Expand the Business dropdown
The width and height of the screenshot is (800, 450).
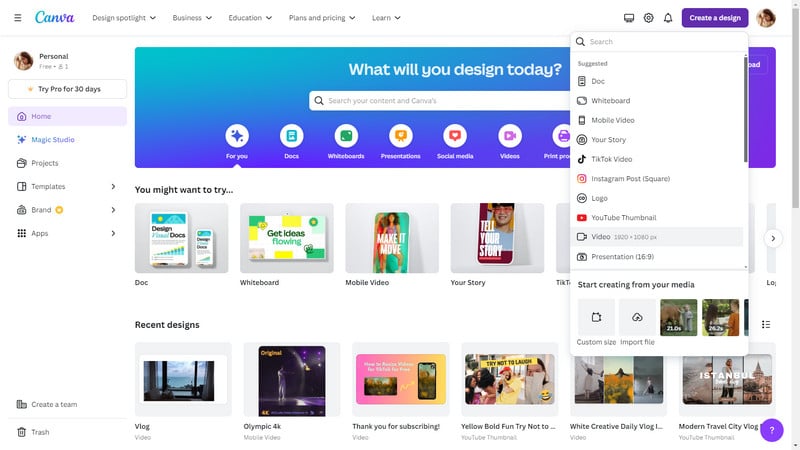(192, 18)
